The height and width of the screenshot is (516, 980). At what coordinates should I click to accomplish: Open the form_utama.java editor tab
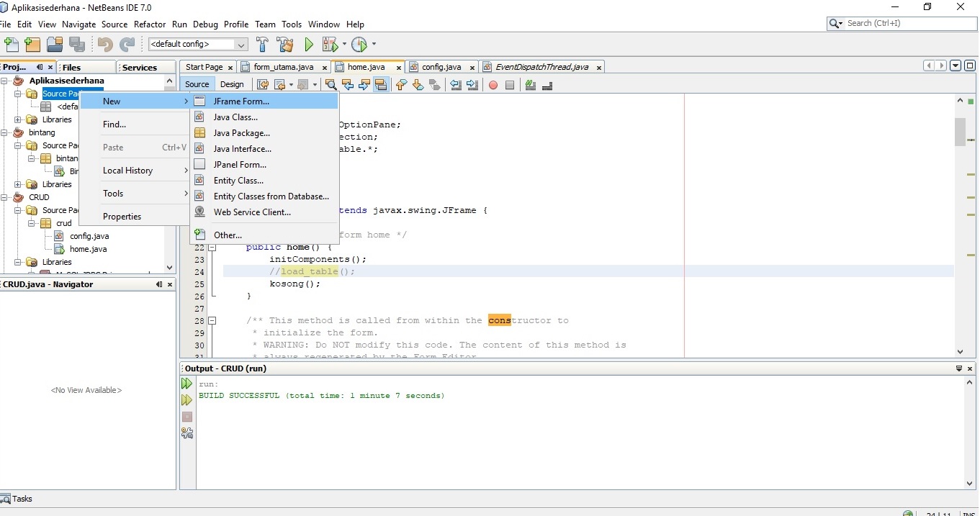(x=283, y=67)
